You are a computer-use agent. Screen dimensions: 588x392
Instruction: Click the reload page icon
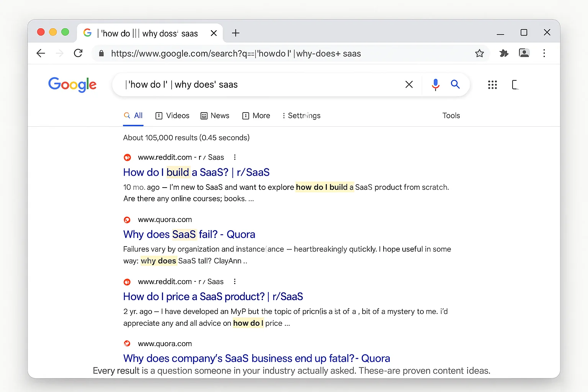78,53
